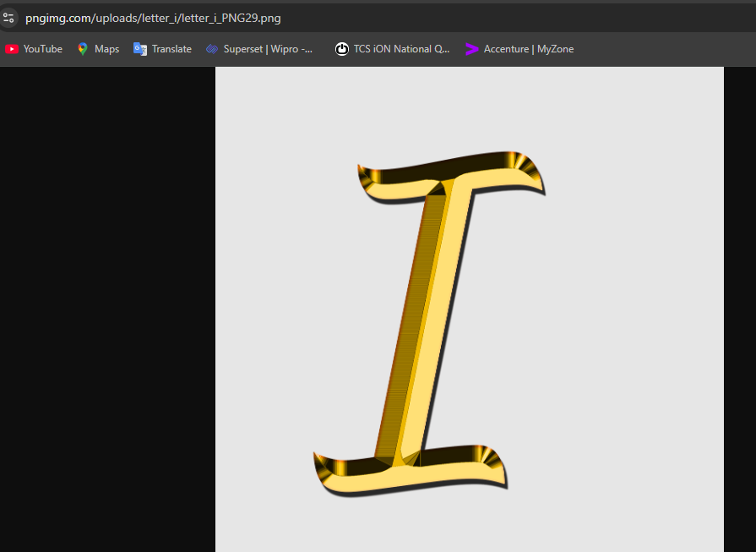Open the Superset | Wipro bookmark

pyautogui.click(x=268, y=49)
